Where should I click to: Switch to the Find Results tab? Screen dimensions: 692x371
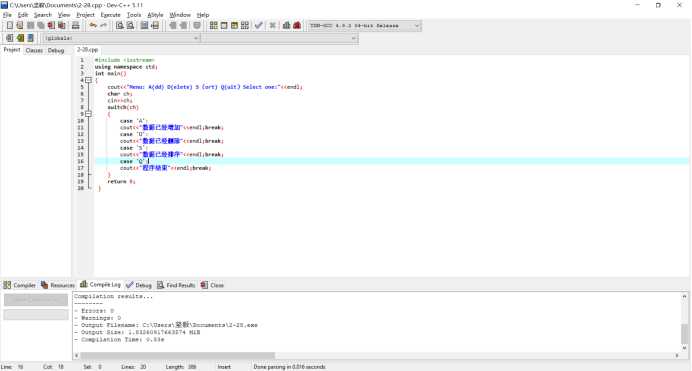coord(176,285)
